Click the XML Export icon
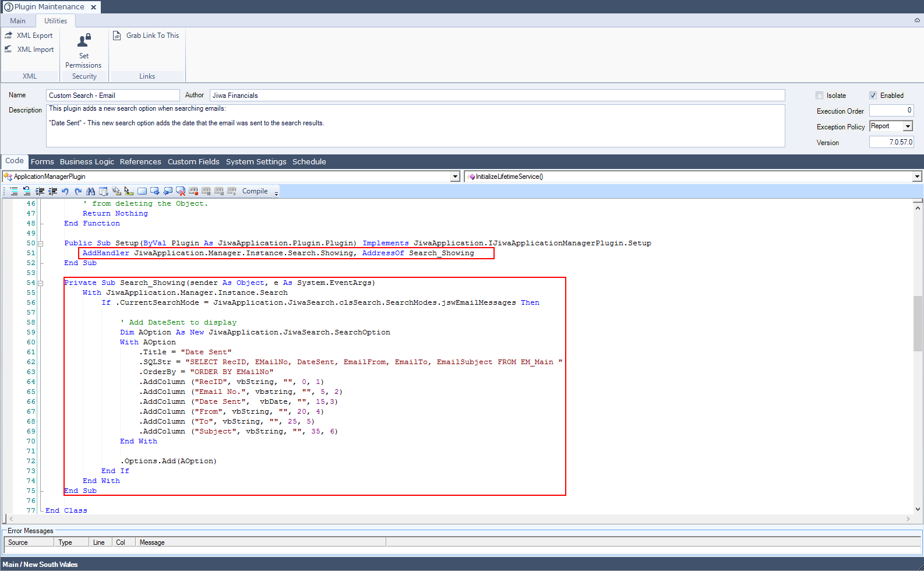 tap(9, 36)
